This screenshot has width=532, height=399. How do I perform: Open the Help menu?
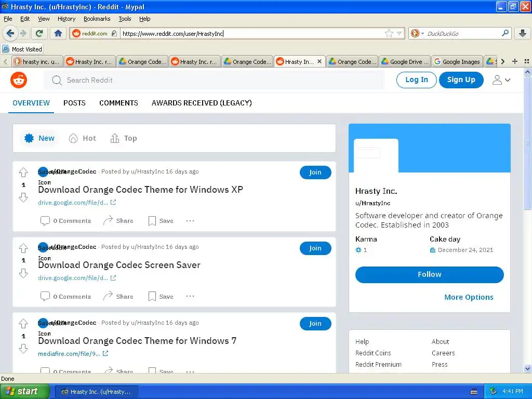pyautogui.click(x=144, y=19)
